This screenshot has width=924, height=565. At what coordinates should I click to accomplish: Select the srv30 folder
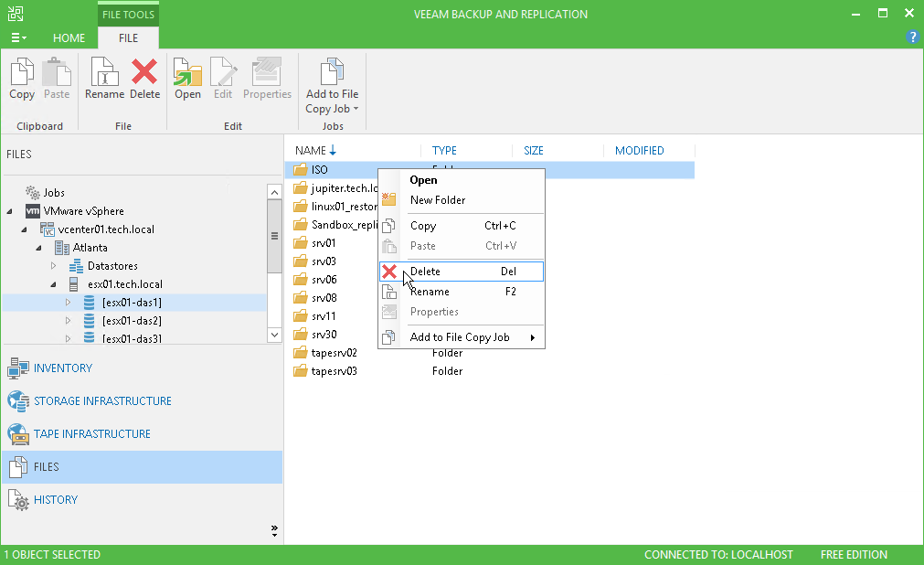[324, 335]
